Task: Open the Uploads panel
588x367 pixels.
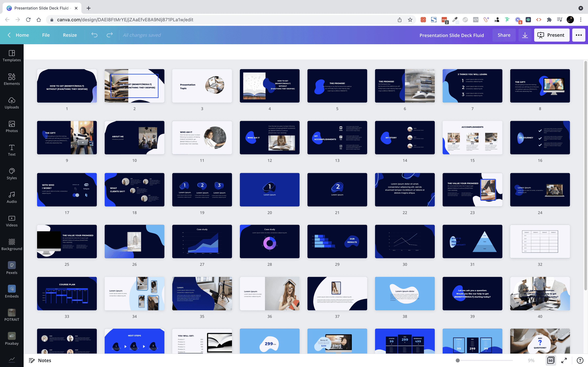Action: pos(12,103)
